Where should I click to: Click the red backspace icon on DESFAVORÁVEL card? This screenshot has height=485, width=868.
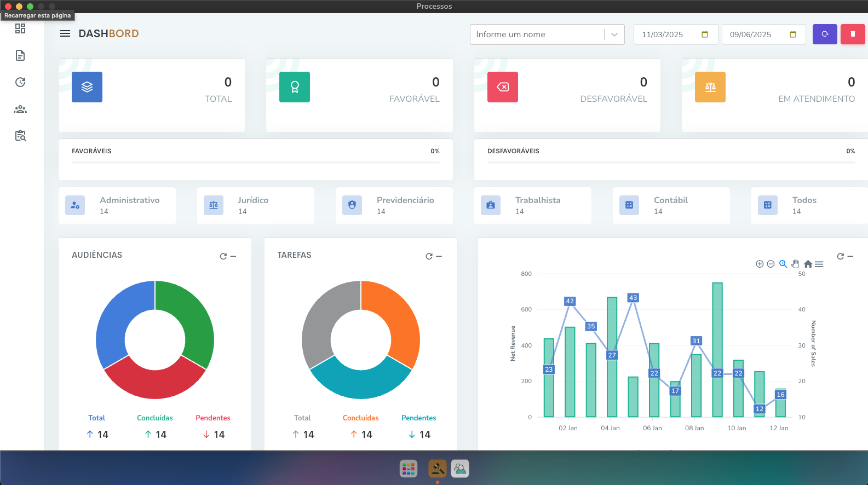point(503,87)
